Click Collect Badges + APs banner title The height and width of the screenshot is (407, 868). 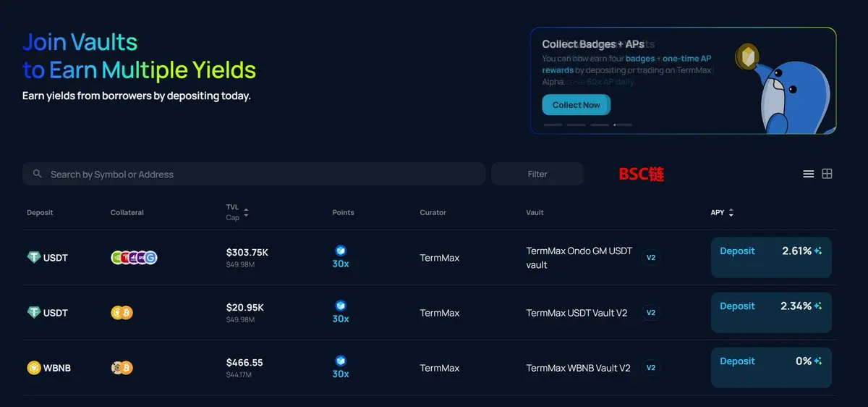pyautogui.click(x=593, y=44)
